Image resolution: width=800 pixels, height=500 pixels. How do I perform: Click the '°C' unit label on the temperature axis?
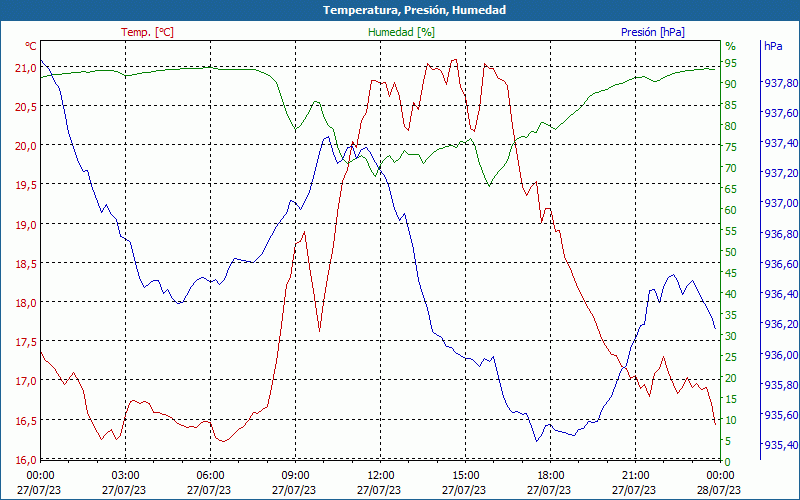31,46
